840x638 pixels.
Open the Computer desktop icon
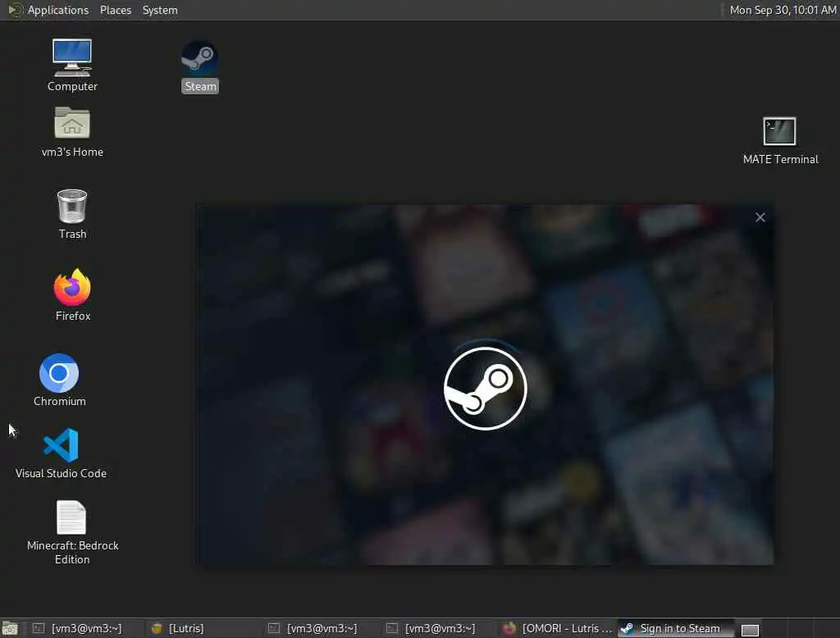[x=72, y=66]
